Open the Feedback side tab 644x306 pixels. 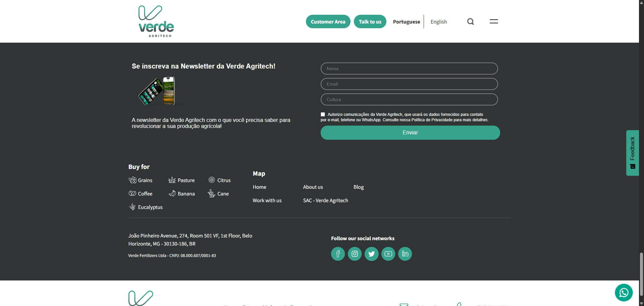coord(633,153)
